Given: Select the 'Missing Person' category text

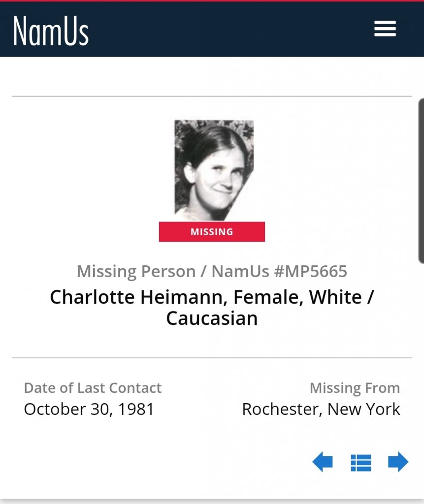Looking at the screenshot, I should coord(136,271).
